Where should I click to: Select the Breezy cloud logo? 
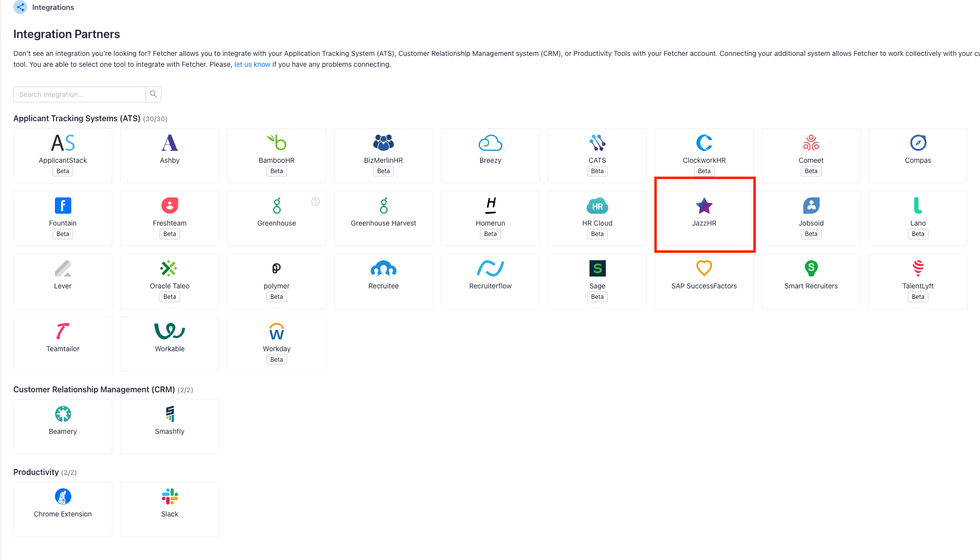point(490,143)
